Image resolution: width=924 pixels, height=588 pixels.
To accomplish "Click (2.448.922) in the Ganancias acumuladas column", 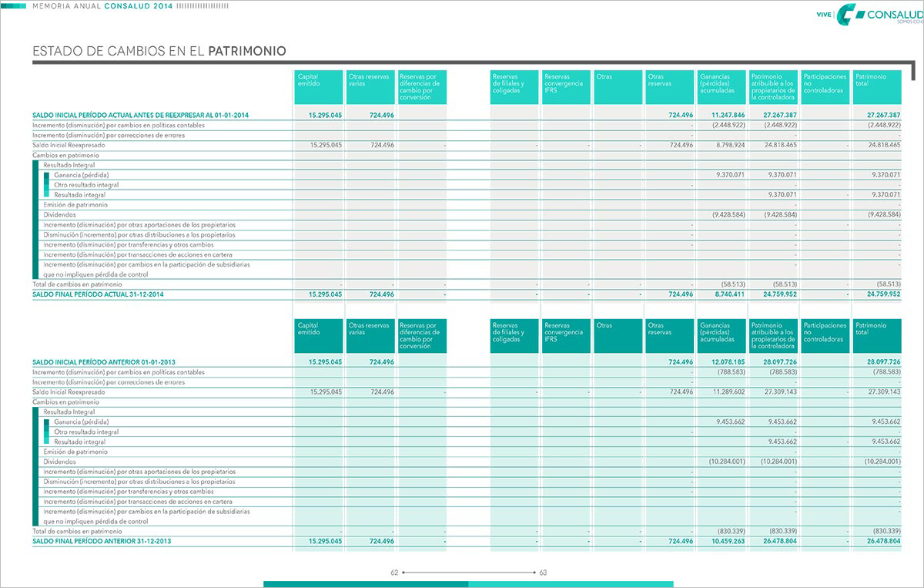I will pyautogui.click(x=728, y=125).
